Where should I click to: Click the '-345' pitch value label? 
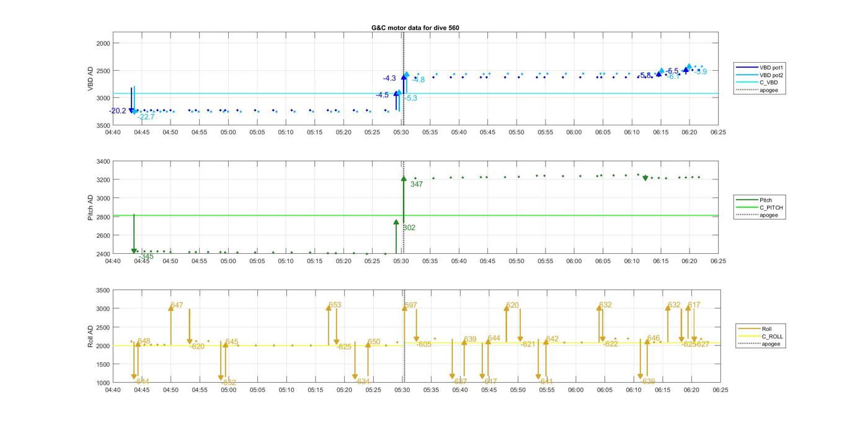(146, 257)
